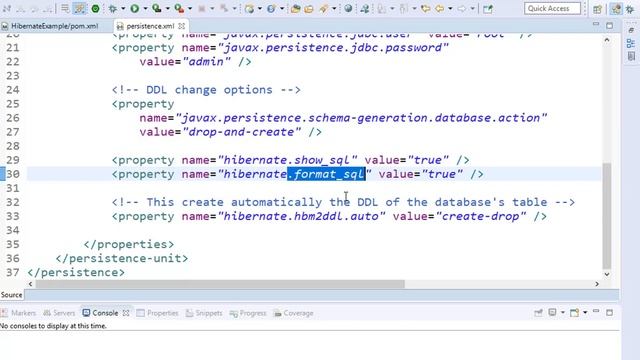Click the Display Selected Console icon
640x360 pixels.
(x=552, y=313)
